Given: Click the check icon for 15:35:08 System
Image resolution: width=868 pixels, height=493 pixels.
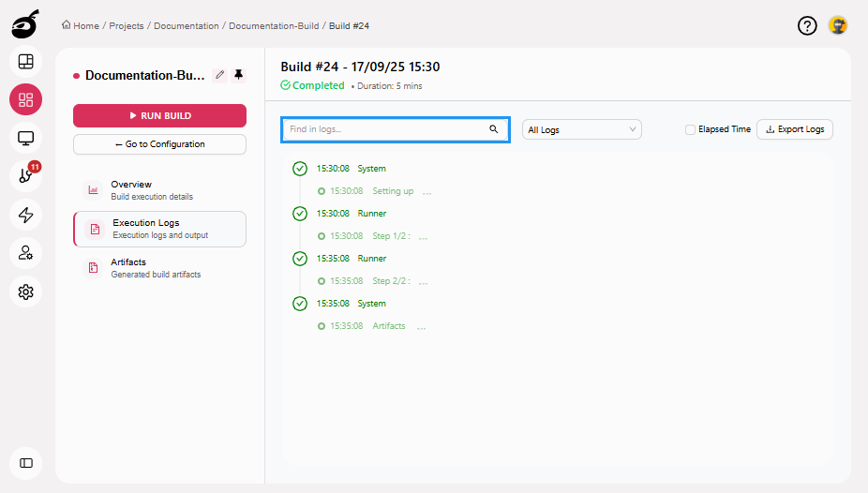Looking at the screenshot, I should [x=300, y=304].
